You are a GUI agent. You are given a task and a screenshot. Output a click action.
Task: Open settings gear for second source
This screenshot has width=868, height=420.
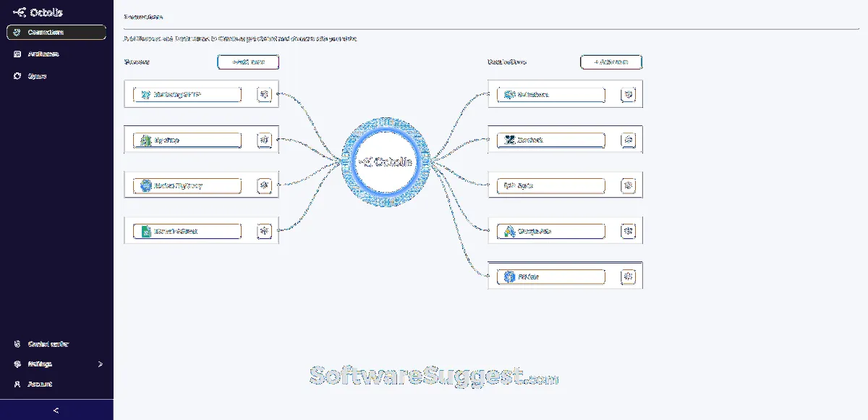pyautogui.click(x=265, y=140)
